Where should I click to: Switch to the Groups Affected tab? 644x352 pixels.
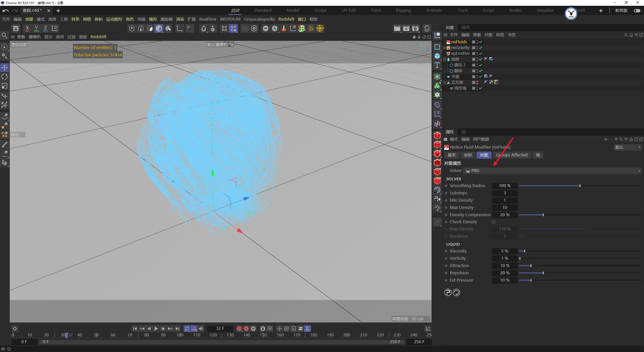click(512, 155)
